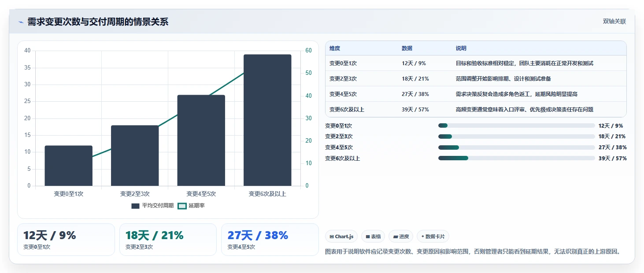Click the 变更0至1次 bar in the chart
The image size is (644, 273).
tap(68, 166)
